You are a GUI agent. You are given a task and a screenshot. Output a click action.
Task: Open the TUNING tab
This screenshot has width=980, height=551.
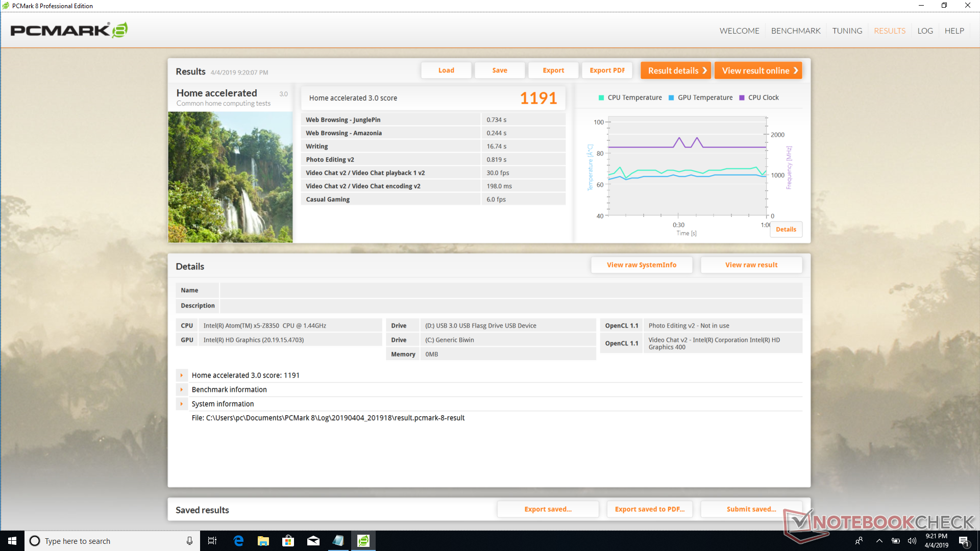847,31
